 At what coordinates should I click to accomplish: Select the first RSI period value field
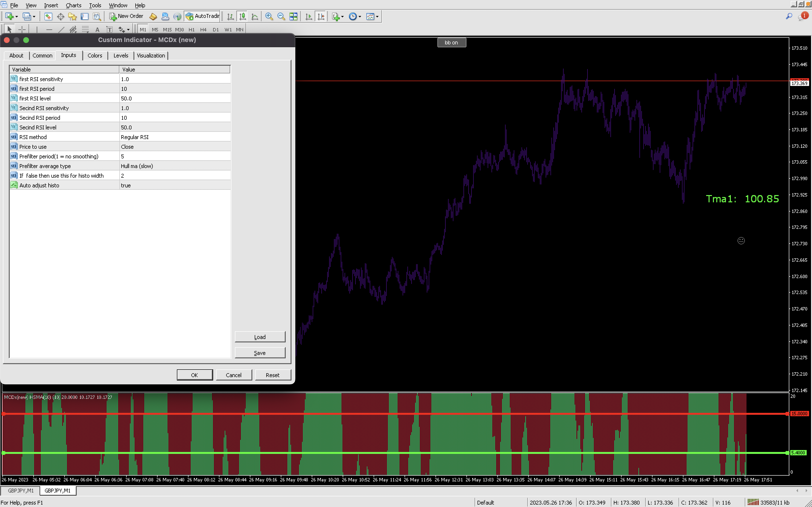coord(174,89)
